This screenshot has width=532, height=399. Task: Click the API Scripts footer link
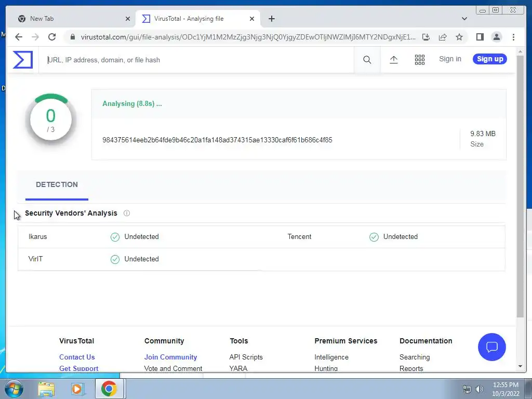(246, 357)
